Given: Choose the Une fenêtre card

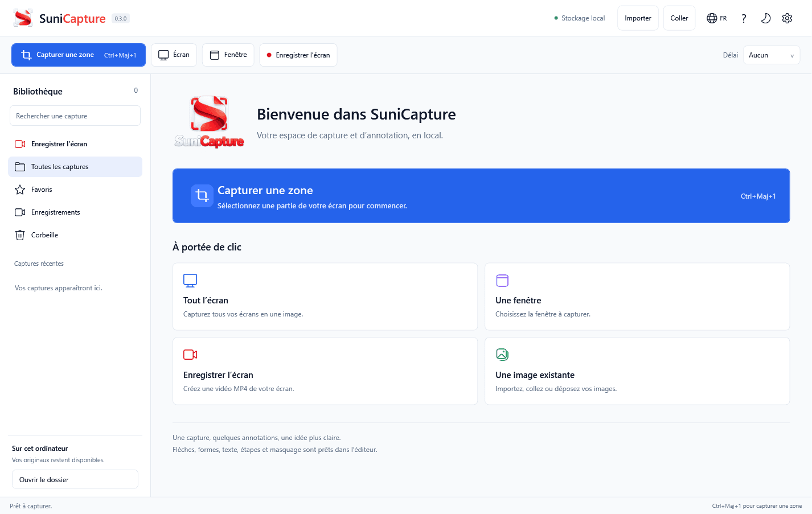Looking at the screenshot, I should pyautogui.click(x=637, y=297).
